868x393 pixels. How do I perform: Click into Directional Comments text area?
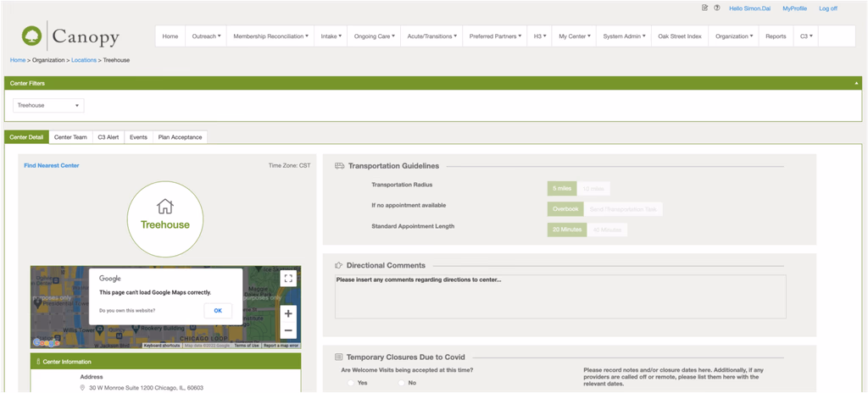tap(560, 296)
